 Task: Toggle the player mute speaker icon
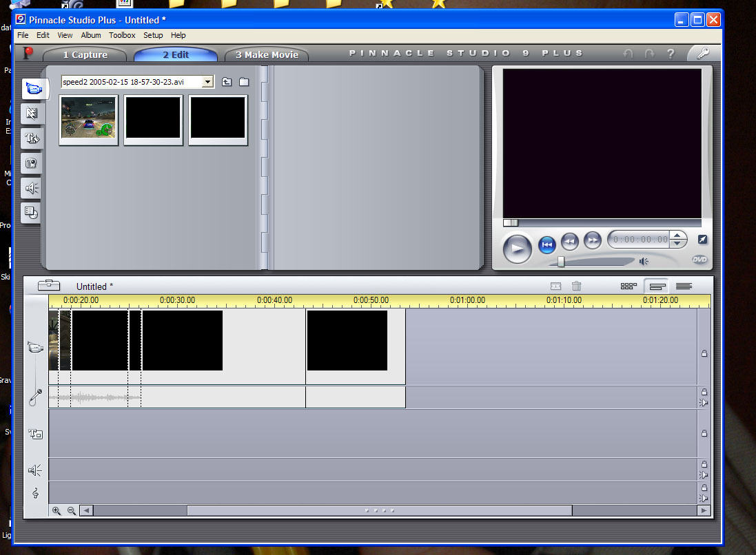coord(644,261)
